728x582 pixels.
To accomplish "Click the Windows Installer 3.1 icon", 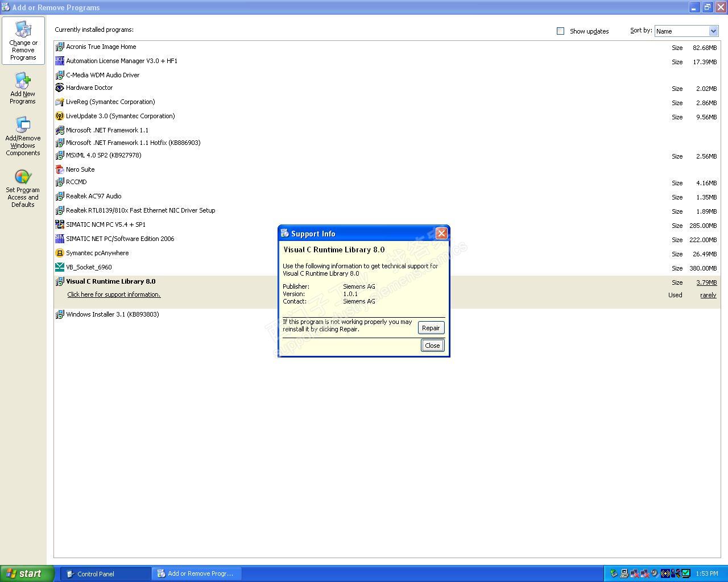I will [60, 314].
